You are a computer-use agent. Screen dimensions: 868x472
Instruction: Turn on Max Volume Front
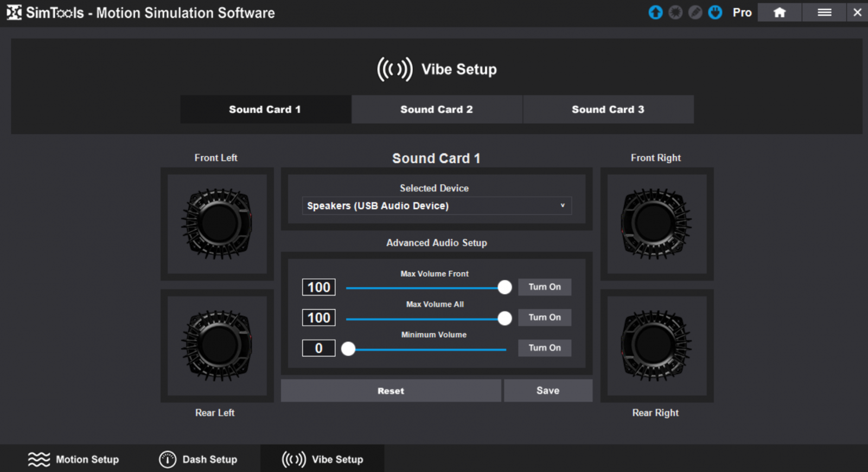(x=545, y=287)
